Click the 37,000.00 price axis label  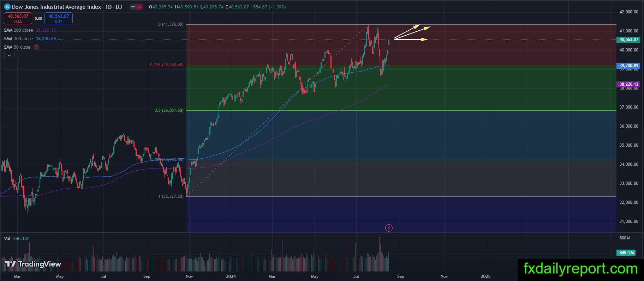[x=629, y=107]
